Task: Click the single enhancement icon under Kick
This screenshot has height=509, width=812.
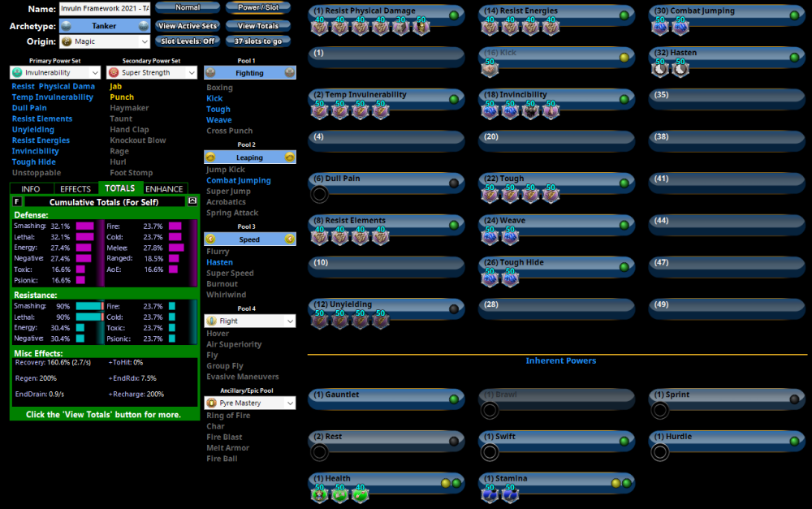Action: coord(490,70)
